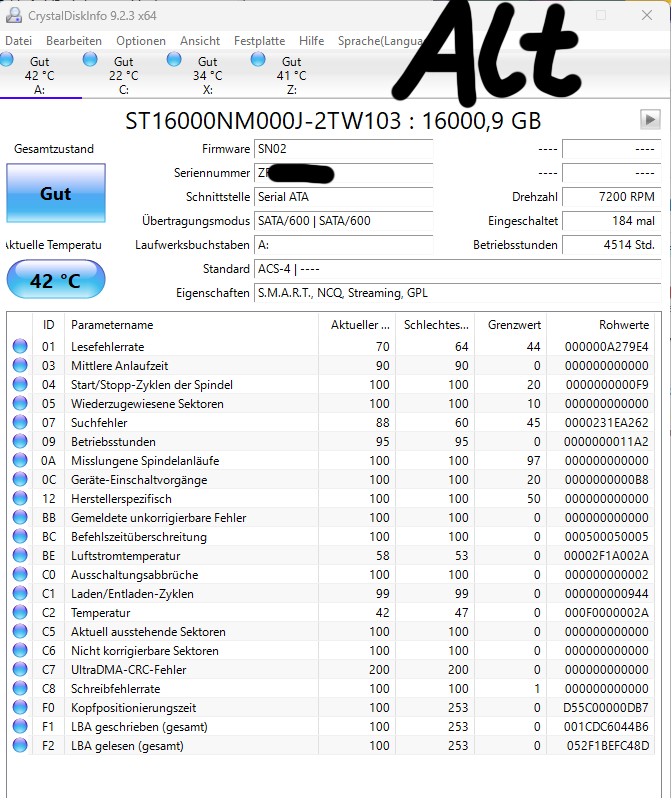Click status icon of UltraDMA-CRC-Fehler row
The width and height of the screenshot is (671, 798).
20,669
